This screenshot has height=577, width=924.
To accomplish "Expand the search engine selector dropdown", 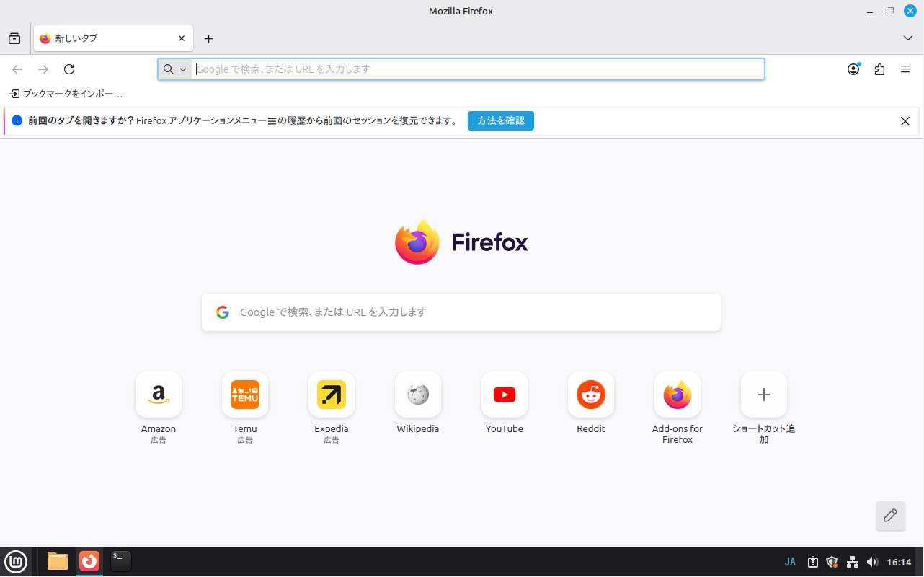I will click(174, 69).
